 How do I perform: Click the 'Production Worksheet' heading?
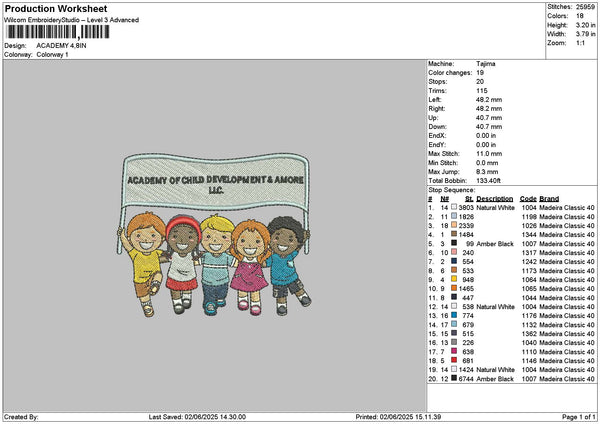[56, 8]
